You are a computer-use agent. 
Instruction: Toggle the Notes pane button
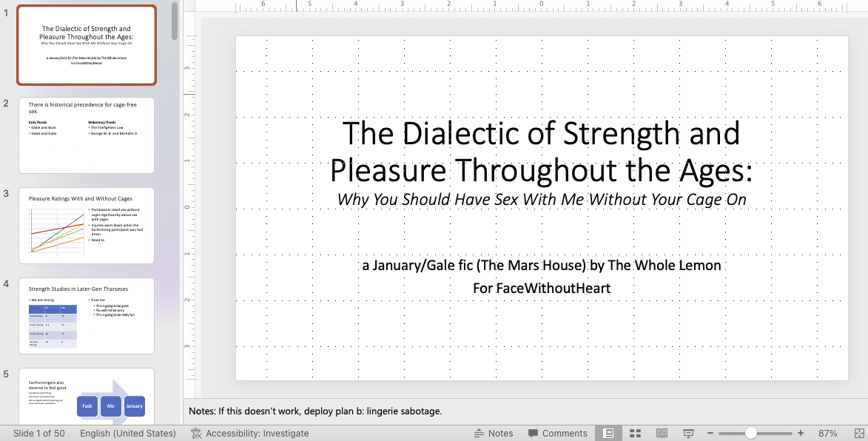coord(494,434)
